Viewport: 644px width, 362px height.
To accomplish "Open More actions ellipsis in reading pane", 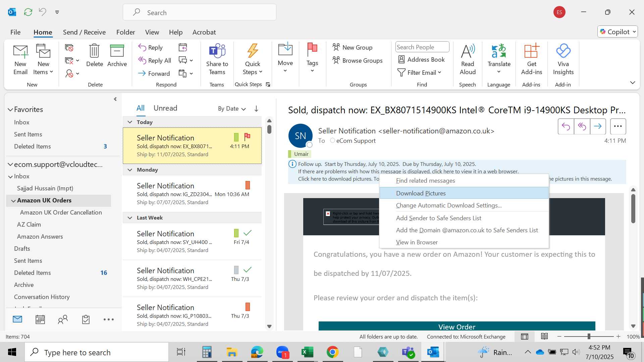I will (x=618, y=126).
